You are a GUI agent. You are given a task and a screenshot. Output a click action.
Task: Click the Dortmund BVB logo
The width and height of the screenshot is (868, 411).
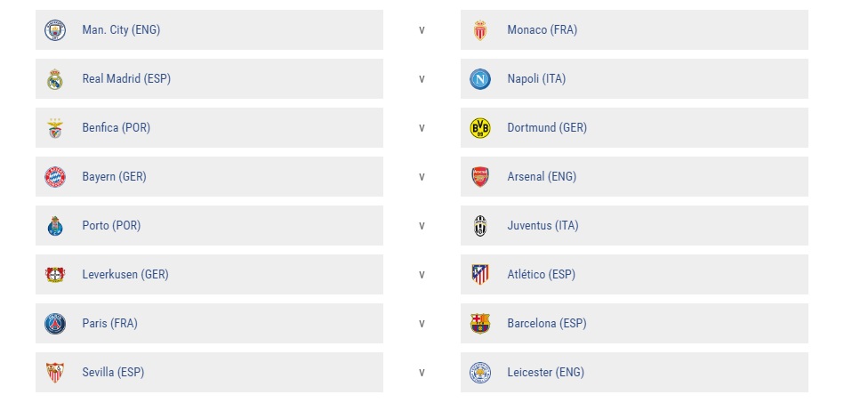(x=480, y=128)
